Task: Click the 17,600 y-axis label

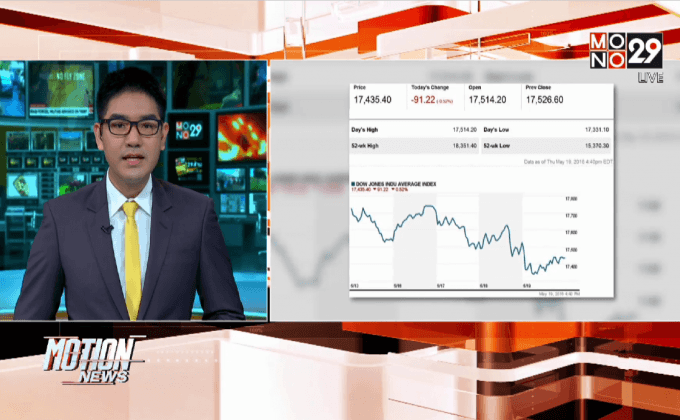Action: [x=571, y=233]
